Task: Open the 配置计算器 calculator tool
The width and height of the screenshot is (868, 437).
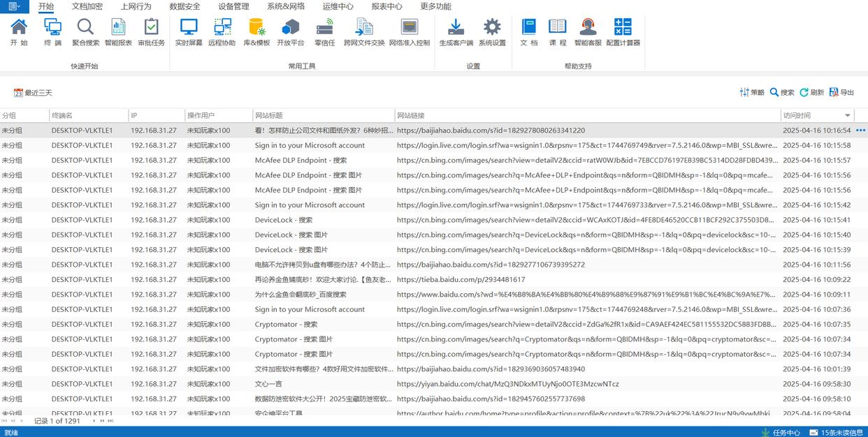Action: click(x=623, y=32)
